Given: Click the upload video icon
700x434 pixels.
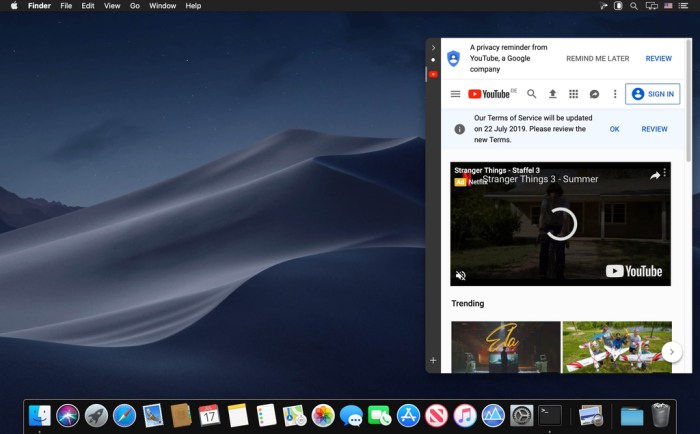Looking at the screenshot, I should click(x=552, y=94).
